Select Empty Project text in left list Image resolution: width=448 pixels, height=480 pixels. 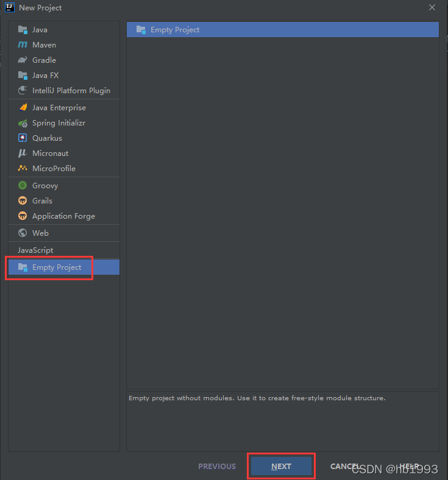57,267
